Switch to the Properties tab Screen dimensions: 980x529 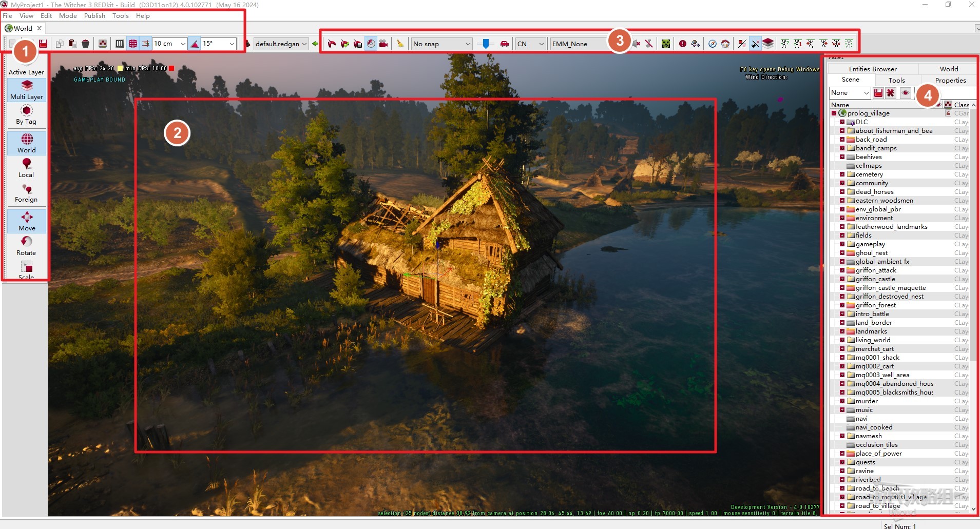(x=950, y=81)
